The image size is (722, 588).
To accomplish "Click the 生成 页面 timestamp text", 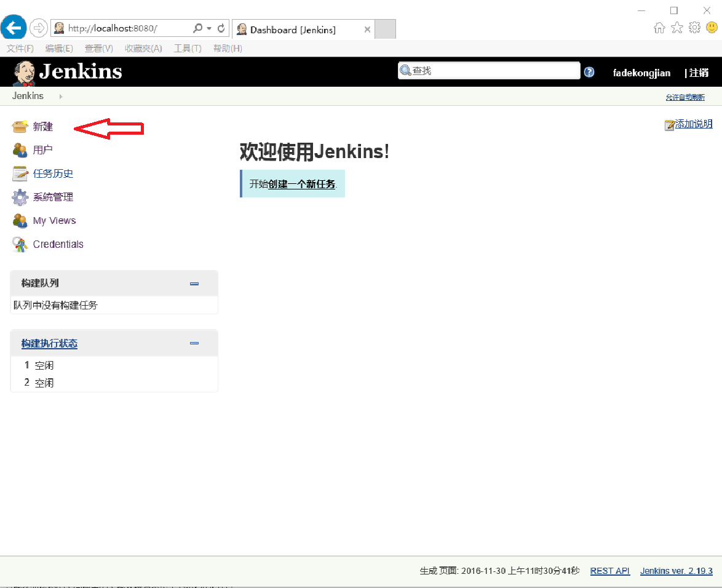I will tap(499, 571).
